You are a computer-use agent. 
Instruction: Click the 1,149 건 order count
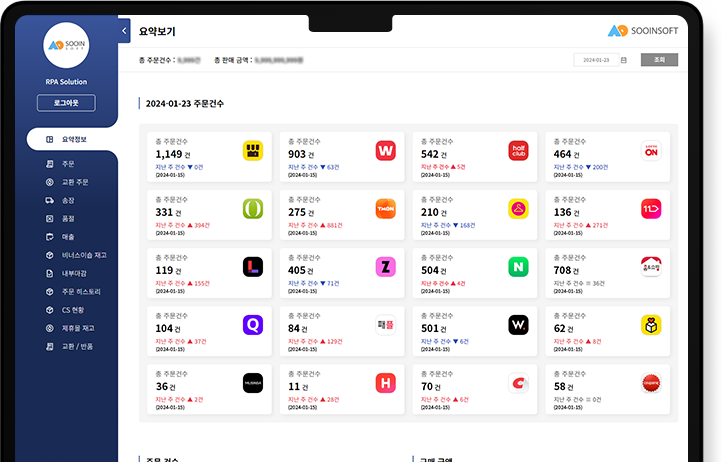(x=173, y=154)
